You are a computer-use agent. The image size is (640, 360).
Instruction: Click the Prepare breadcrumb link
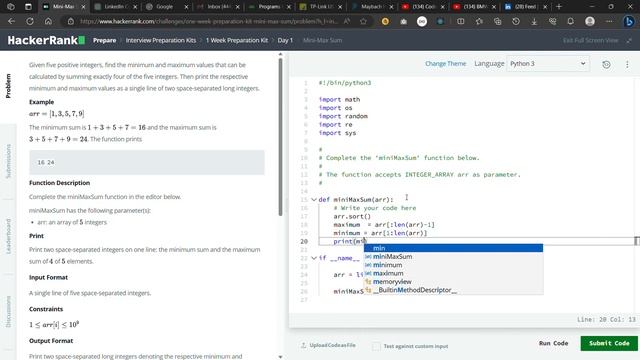pyautogui.click(x=104, y=40)
